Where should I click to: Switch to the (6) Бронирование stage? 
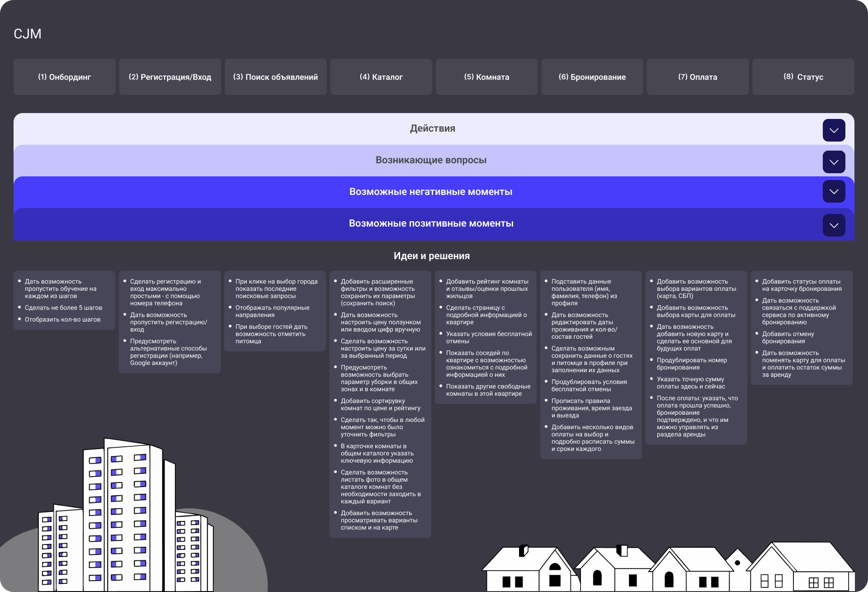click(x=592, y=77)
